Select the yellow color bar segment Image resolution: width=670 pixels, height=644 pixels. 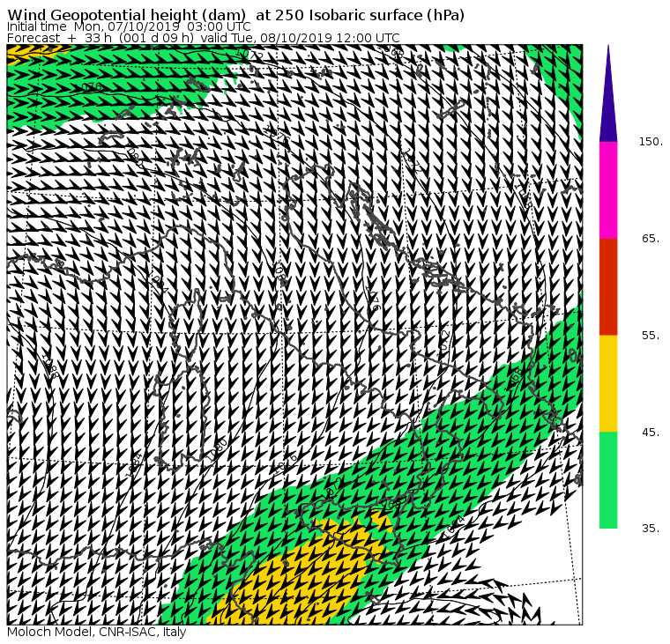point(608,383)
